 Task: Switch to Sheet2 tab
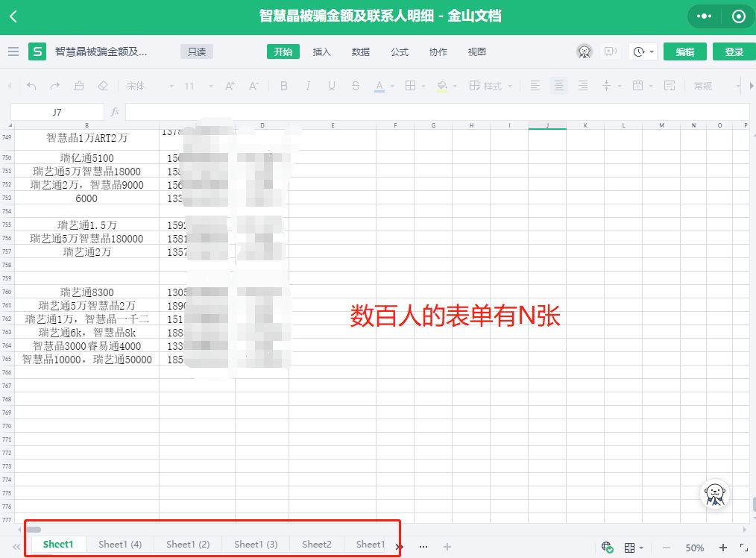317,545
